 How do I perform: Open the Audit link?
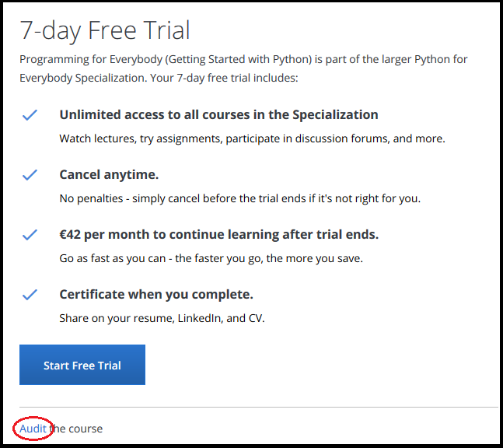pos(33,429)
